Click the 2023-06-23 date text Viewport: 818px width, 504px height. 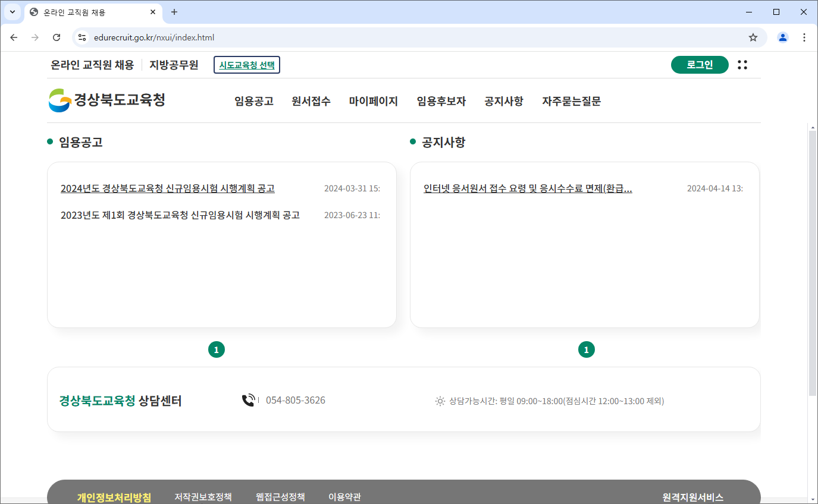pyautogui.click(x=352, y=215)
